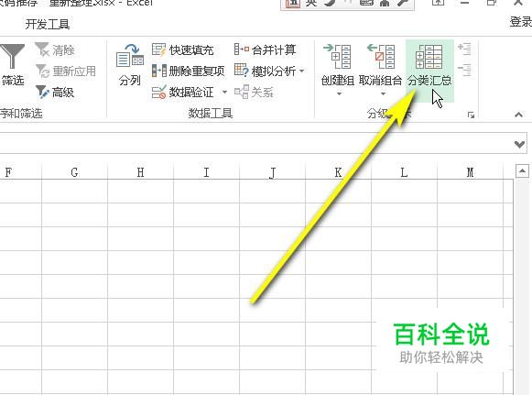Image resolution: width=532 pixels, height=395 pixels.
Task: Click the Filter (筛选) funnel icon
Action: point(12,57)
